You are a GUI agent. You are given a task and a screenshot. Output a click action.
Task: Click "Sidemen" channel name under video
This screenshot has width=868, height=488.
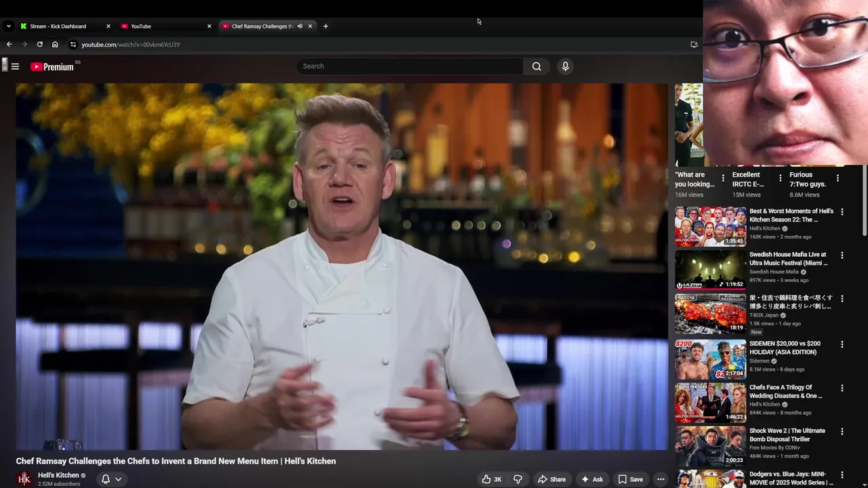coord(759,361)
